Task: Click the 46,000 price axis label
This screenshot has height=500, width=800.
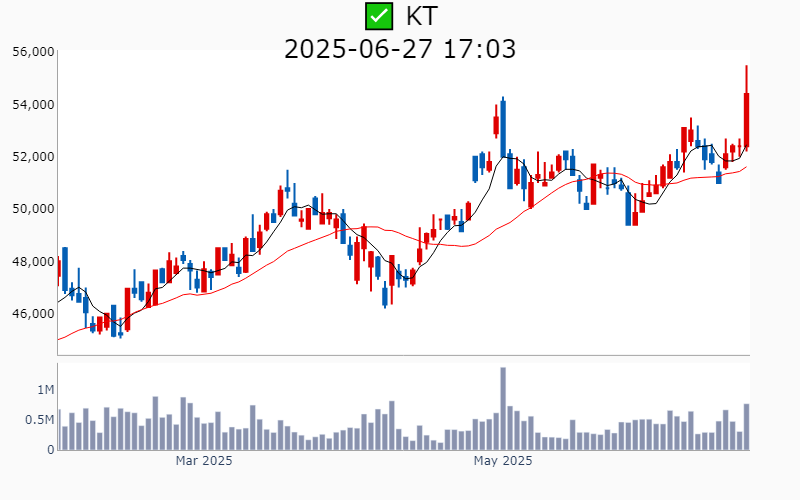Action: [x=34, y=313]
